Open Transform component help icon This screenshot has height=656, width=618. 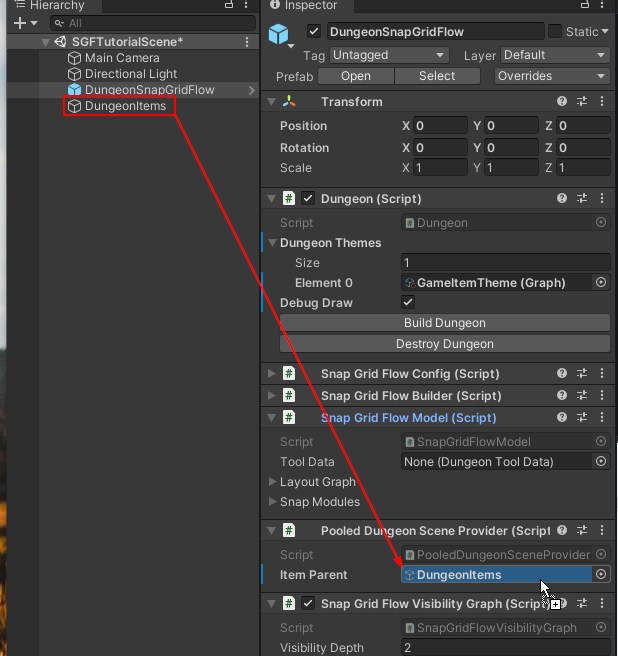tap(562, 102)
